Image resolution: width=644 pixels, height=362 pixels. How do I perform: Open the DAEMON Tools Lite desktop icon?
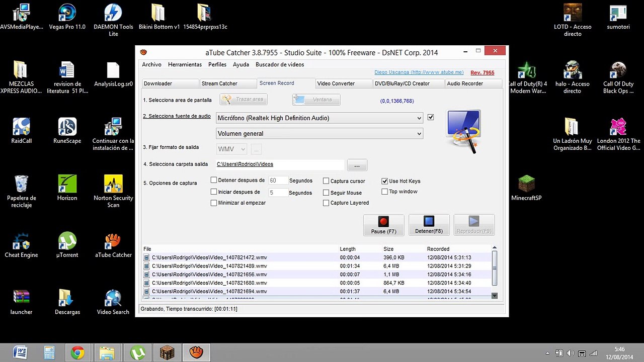pos(113,20)
